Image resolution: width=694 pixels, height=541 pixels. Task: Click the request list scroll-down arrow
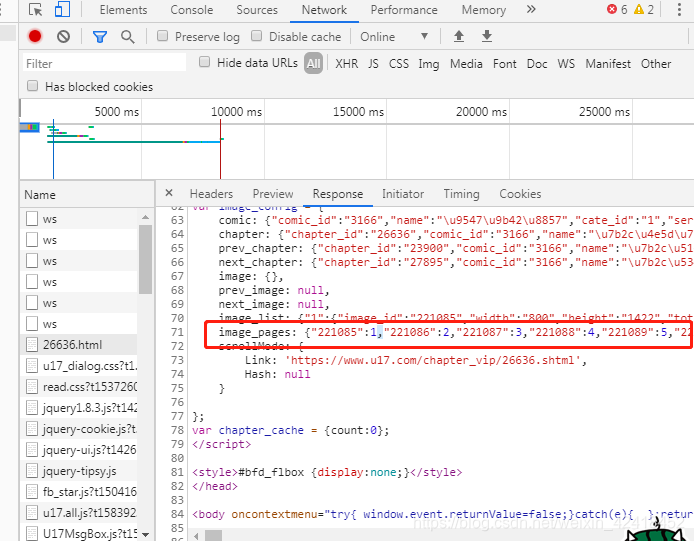coord(145,534)
